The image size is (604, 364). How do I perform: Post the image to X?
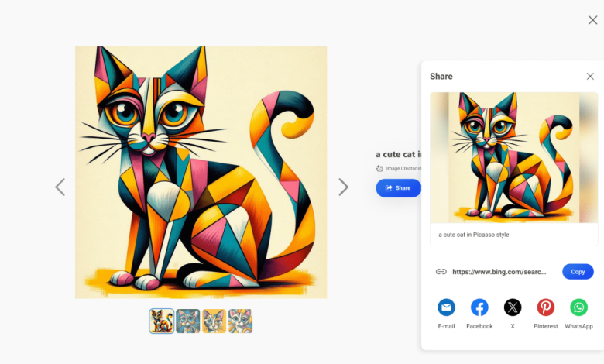pyautogui.click(x=513, y=307)
